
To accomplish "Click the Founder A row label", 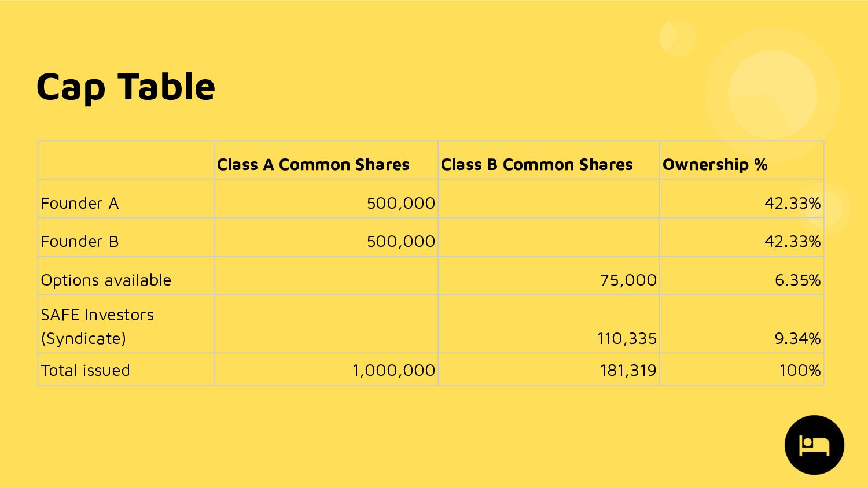I will pos(80,203).
